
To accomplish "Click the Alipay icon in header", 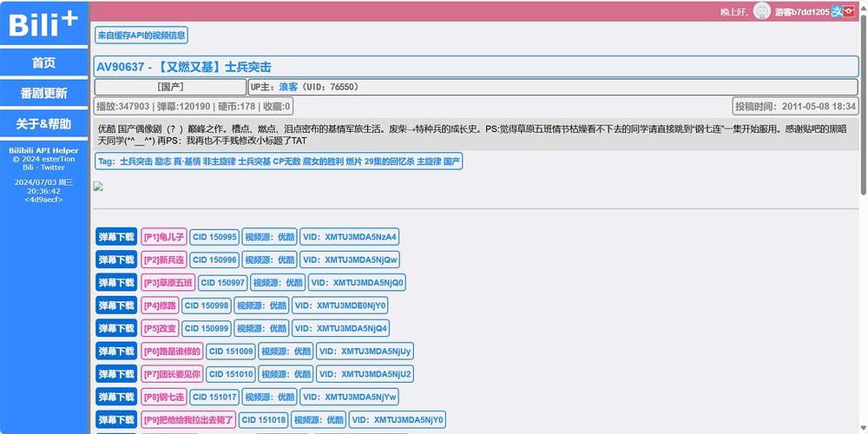I will (x=837, y=11).
